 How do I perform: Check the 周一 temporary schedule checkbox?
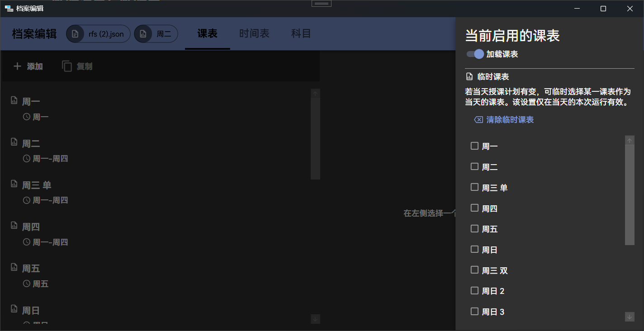click(x=474, y=146)
